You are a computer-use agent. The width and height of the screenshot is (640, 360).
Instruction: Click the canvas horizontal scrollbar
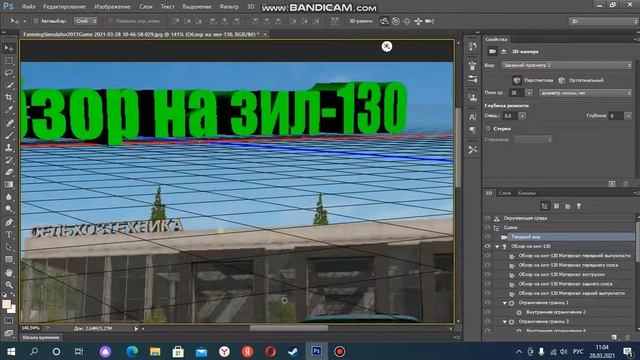[289, 328]
